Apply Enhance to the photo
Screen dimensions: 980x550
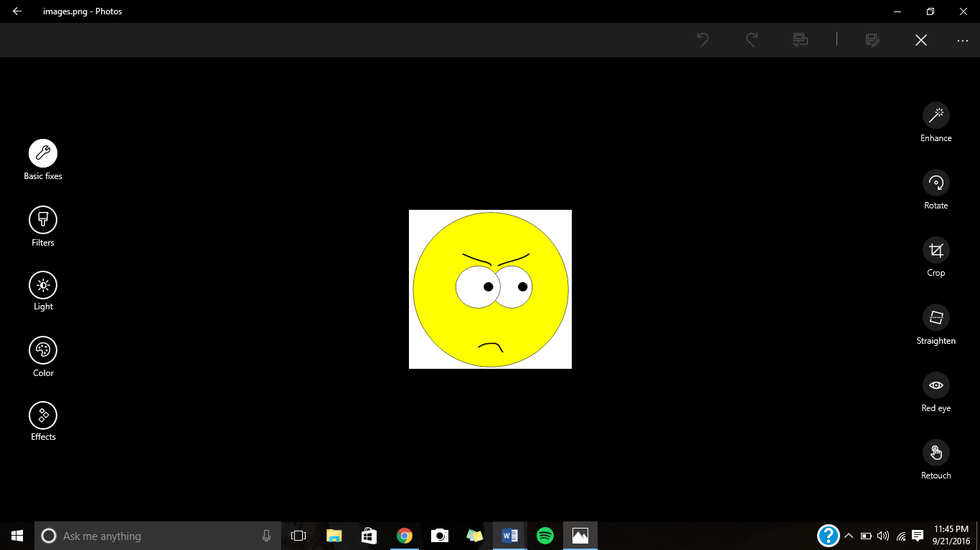click(936, 116)
